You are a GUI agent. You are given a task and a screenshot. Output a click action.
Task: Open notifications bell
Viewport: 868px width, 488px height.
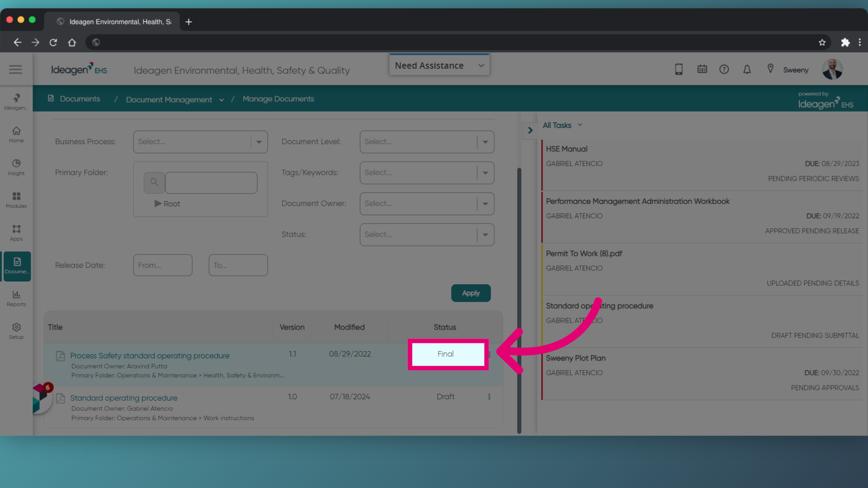pyautogui.click(x=747, y=69)
